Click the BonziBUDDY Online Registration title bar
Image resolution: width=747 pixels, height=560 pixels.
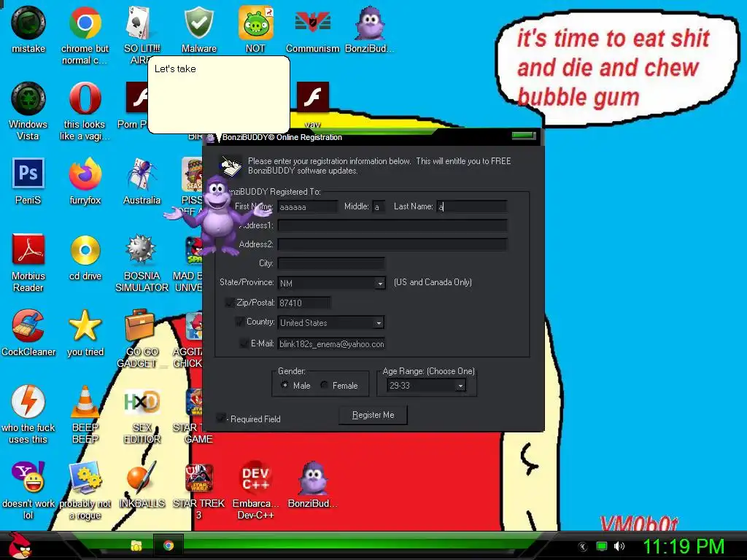pos(373,137)
